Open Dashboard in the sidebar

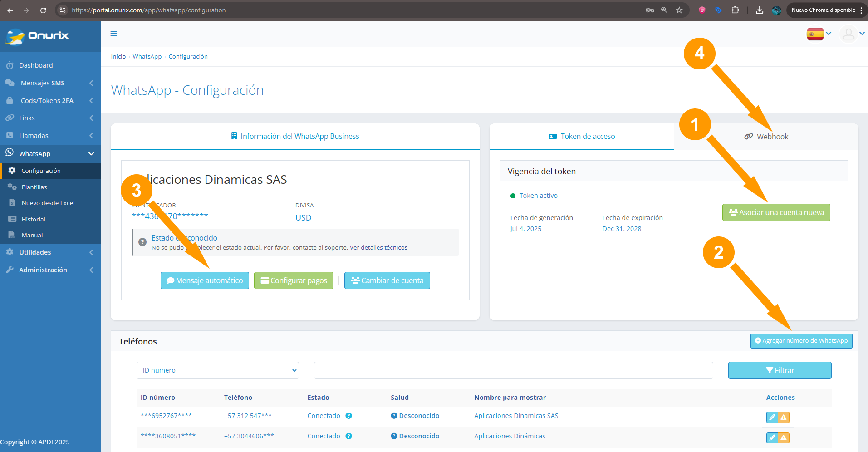point(36,65)
